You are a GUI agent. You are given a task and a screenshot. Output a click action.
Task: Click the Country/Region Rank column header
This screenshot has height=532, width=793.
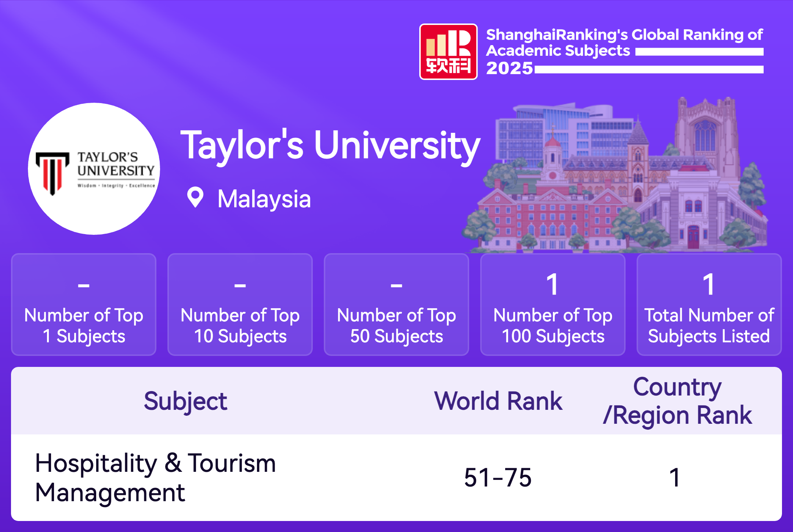coord(677,401)
